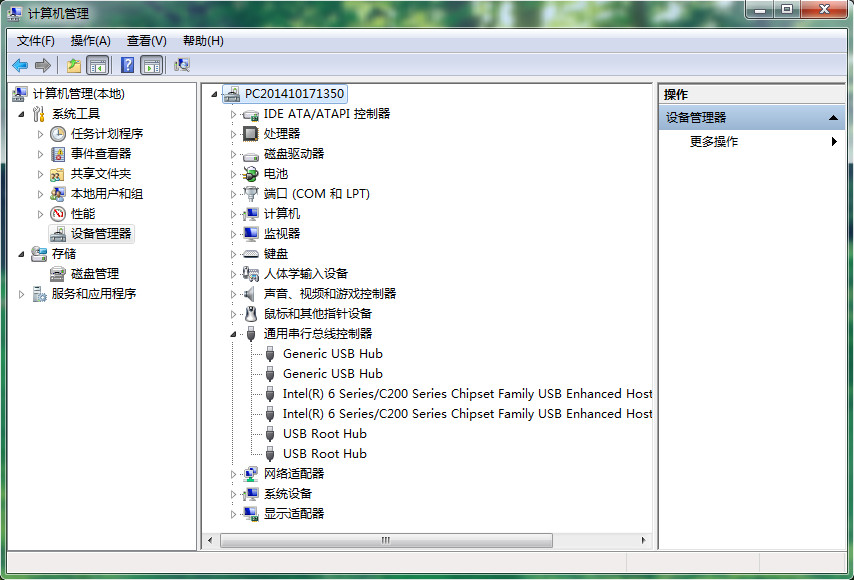This screenshot has width=854, height=580.
Task: Select the second Generic USB Hub entry
Action: (332, 374)
